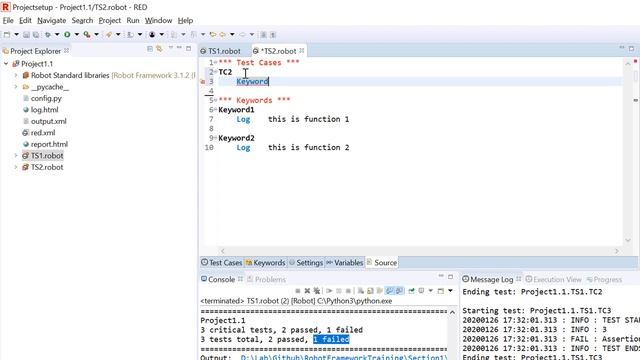The height and width of the screenshot is (360, 640).
Task: Terminate the console process with the stop icon
Action: click(x=298, y=291)
